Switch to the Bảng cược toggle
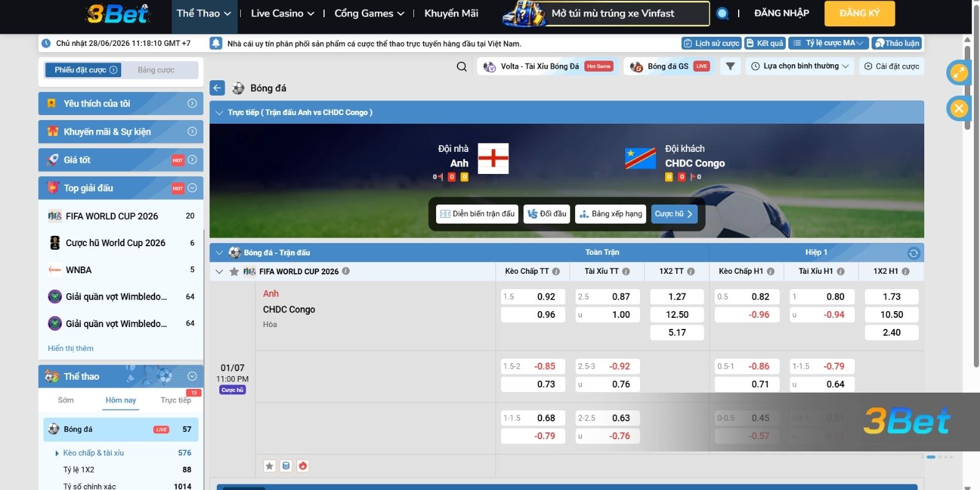This screenshot has width=980, height=490. (x=156, y=70)
